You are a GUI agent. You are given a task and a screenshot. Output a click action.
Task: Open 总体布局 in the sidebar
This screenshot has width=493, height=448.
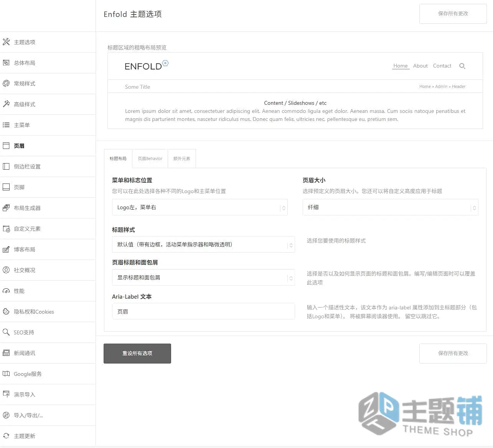pyautogui.click(x=48, y=63)
